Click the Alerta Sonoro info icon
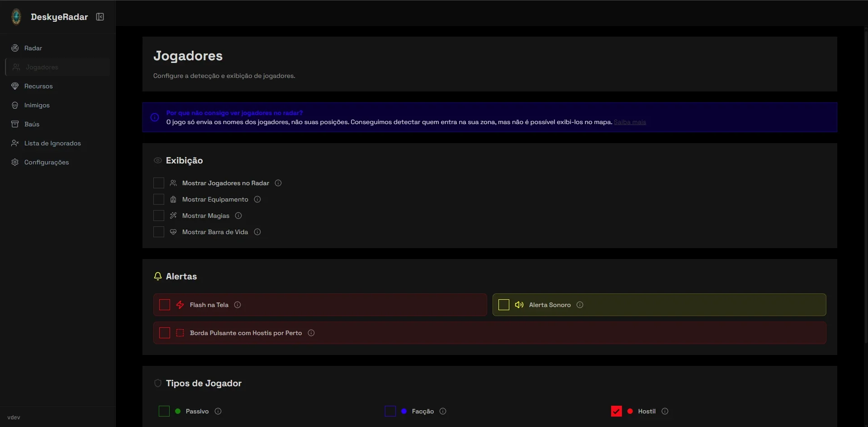 580,305
